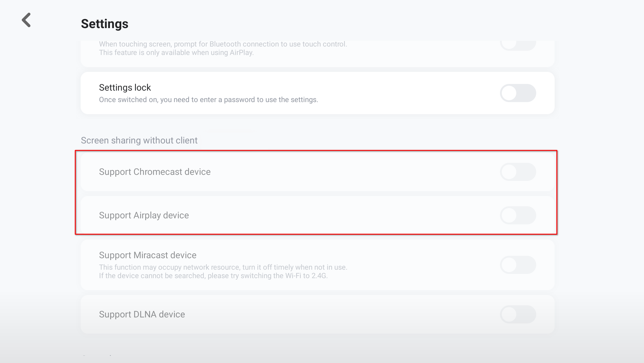This screenshot has width=644, height=363.
Task: Click "Screen sharing without client" section header
Action: coord(139,140)
